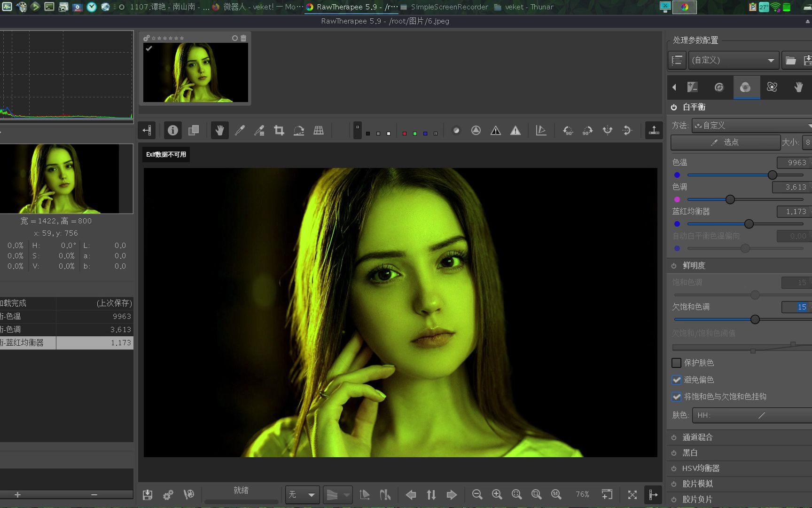
Task: Uncheck the 避免偏色 option
Action: pyautogui.click(x=677, y=380)
